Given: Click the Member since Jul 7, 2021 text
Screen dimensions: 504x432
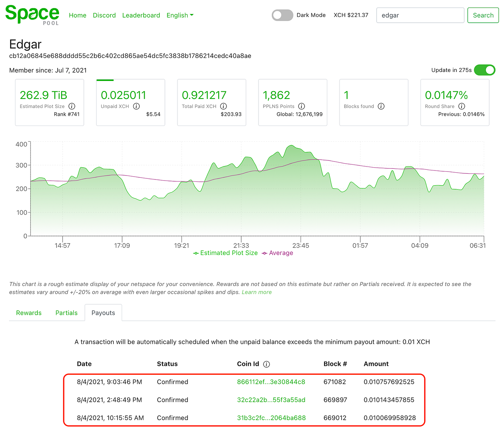Looking at the screenshot, I should pyautogui.click(x=48, y=70).
